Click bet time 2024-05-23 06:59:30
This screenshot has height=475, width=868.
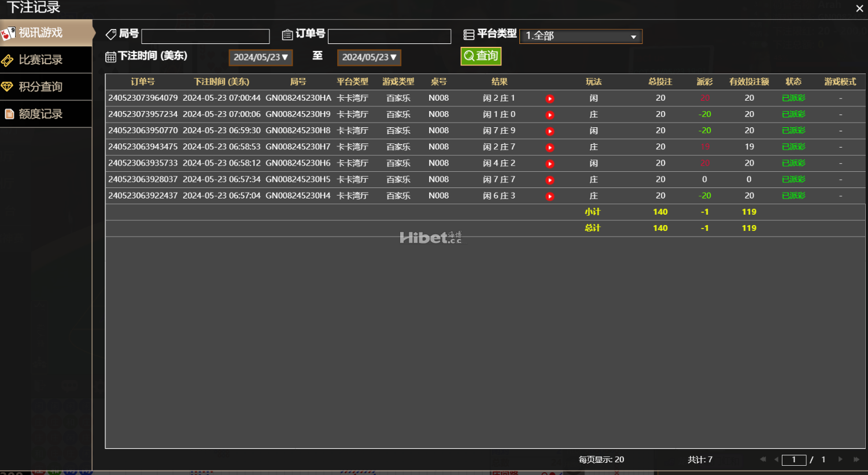pos(221,131)
